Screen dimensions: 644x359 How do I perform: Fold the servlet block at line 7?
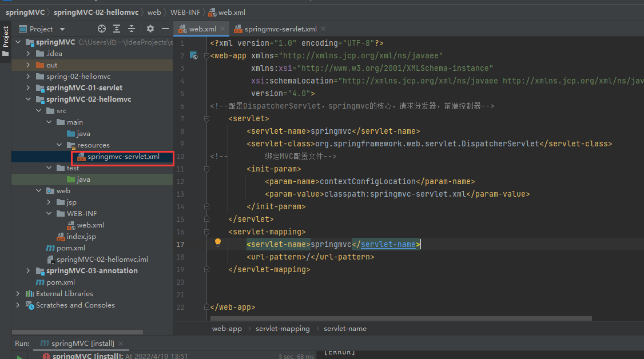click(206, 118)
